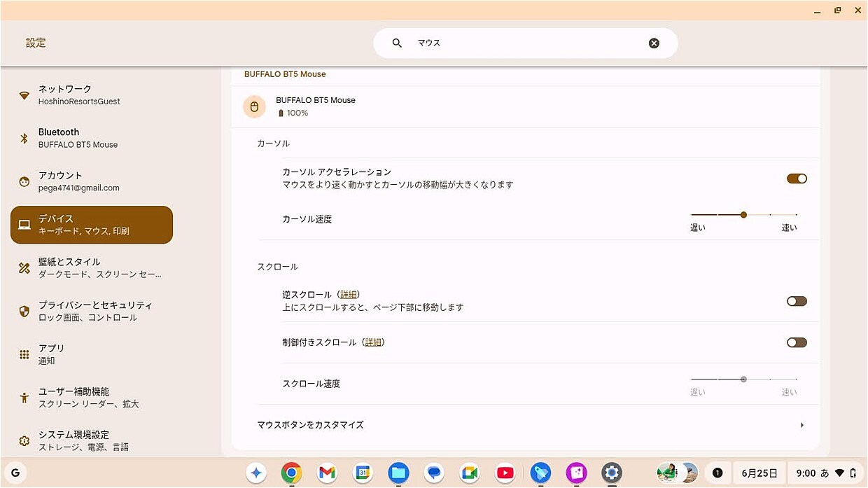The height and width of the screenshot is (488, 868).
Task: Open Gmail from the shelf
Action: pos(327,473)
